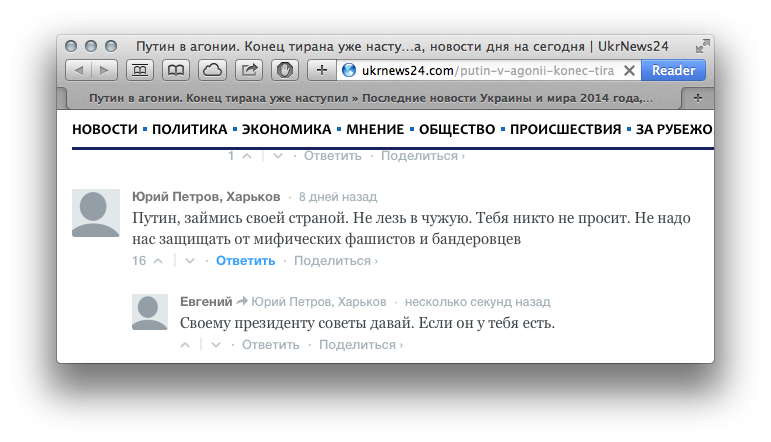Expand Поделиться on the topmost comment
Viewport: 771px width, 442px height.
click(x=423, y=156)
